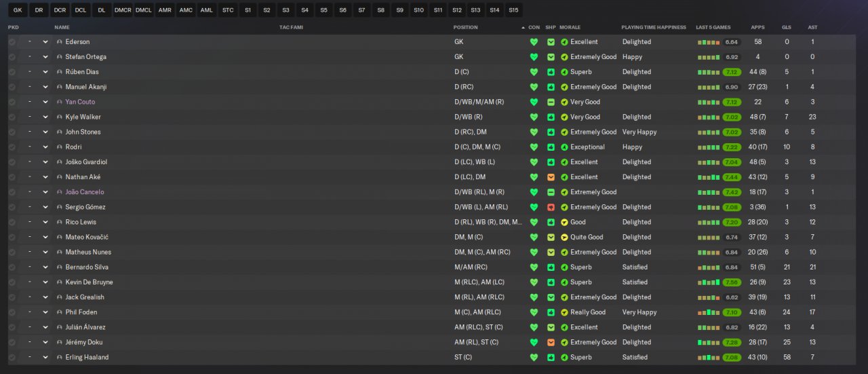The image size is (868, 374).
Task: Click Manuel Akanji's morale icon
Action: click(564, 87)
